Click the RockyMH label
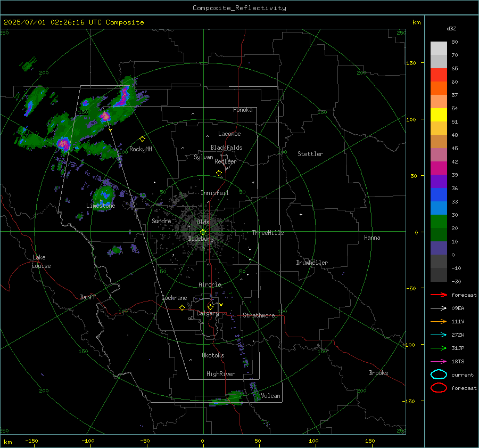The height and width of the screenshot is (448, 479). click(141, 149)
